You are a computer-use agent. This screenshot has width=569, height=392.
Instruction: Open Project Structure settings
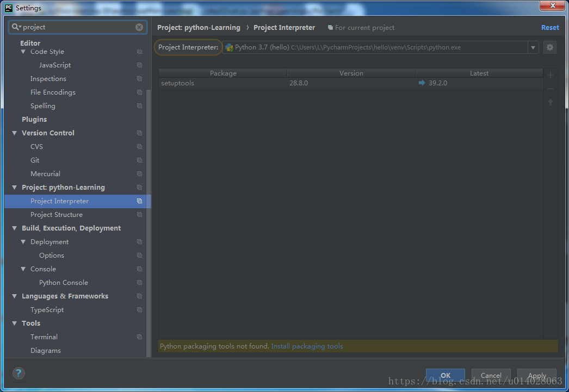pyautogui.click(x=56, y=215)
